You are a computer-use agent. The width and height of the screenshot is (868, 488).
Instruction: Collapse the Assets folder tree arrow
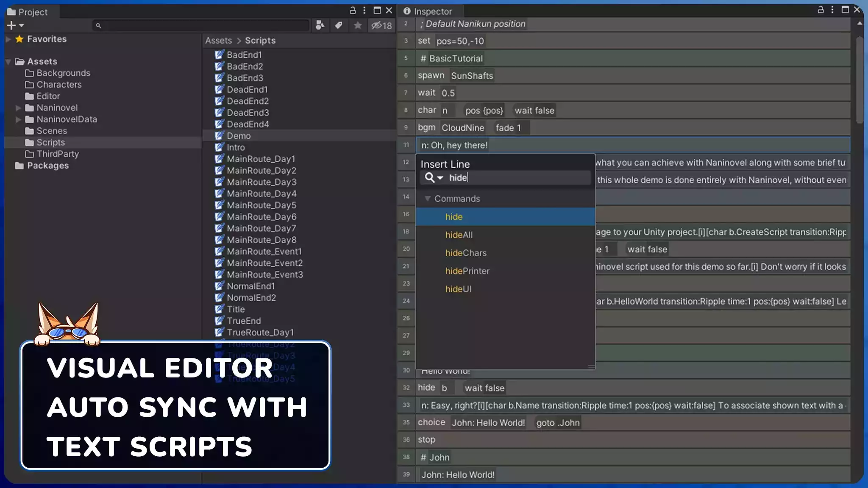click(8, 61)
